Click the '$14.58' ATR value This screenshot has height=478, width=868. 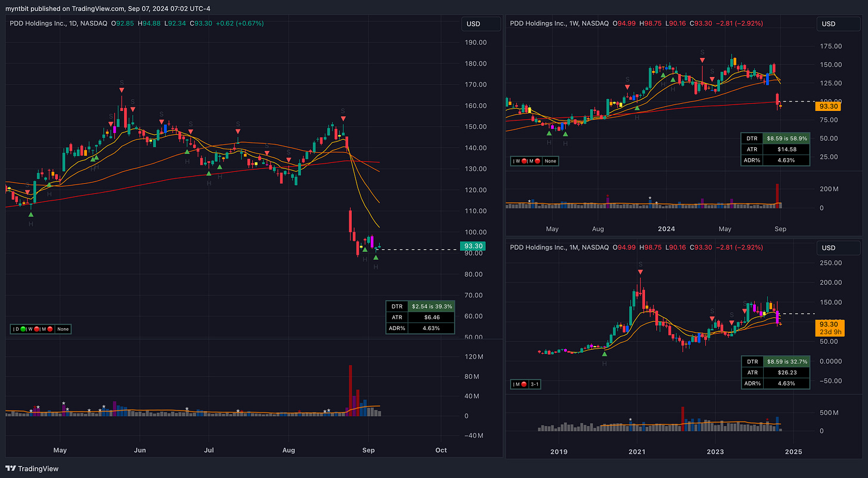coord(786,149)
